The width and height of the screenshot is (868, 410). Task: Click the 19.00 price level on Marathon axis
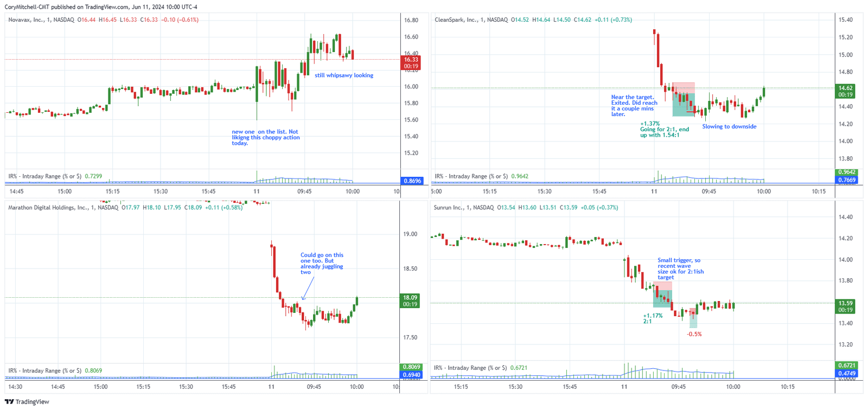click(410, 234)
